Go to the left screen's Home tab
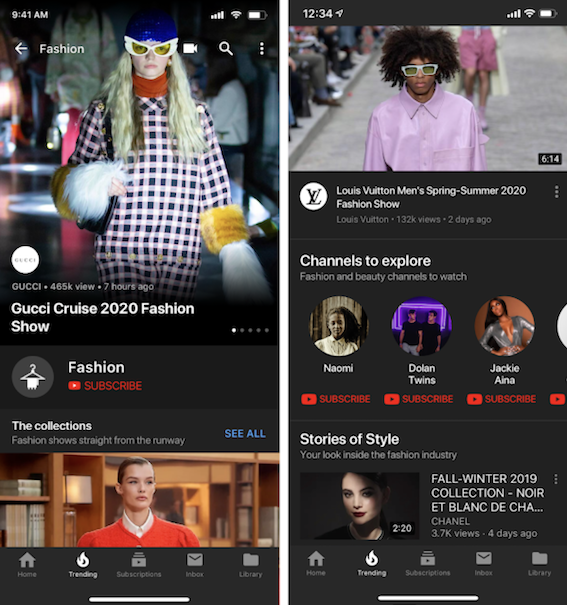 click(x=27, y=565)
